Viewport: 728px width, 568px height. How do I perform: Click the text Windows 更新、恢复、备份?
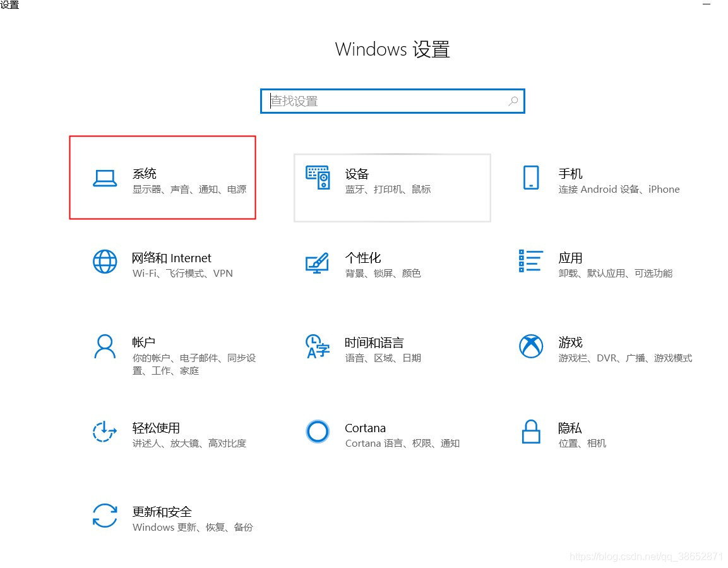[193, 527]
